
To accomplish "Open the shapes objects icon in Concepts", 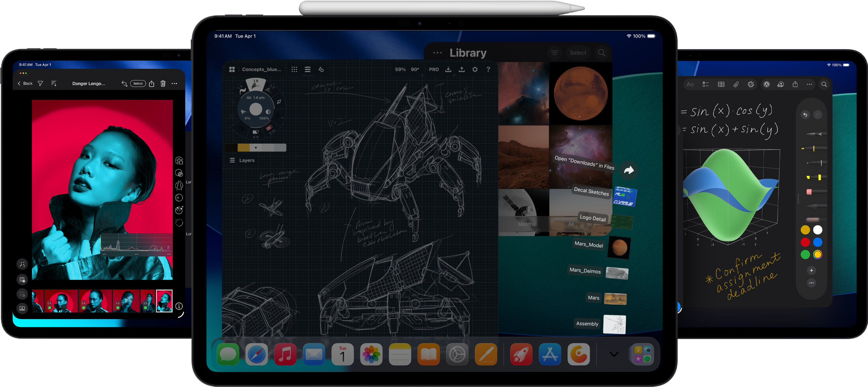I will 321,69.
